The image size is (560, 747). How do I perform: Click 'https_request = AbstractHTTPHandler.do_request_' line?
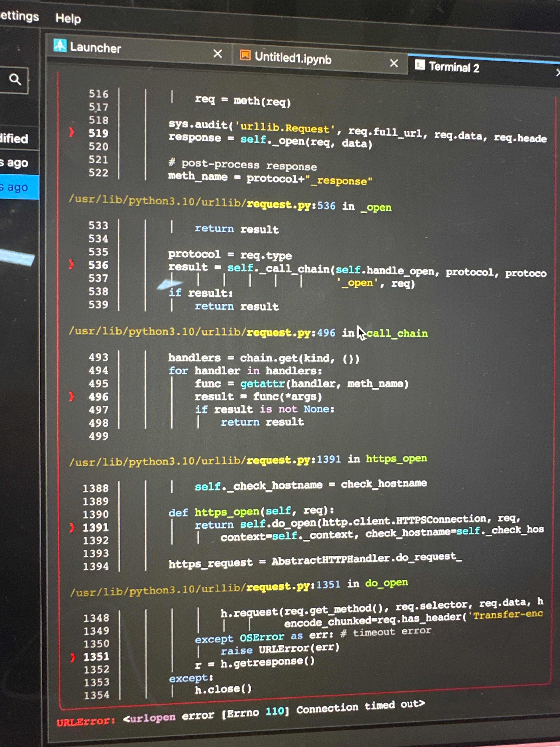click(x=315, y=560)
